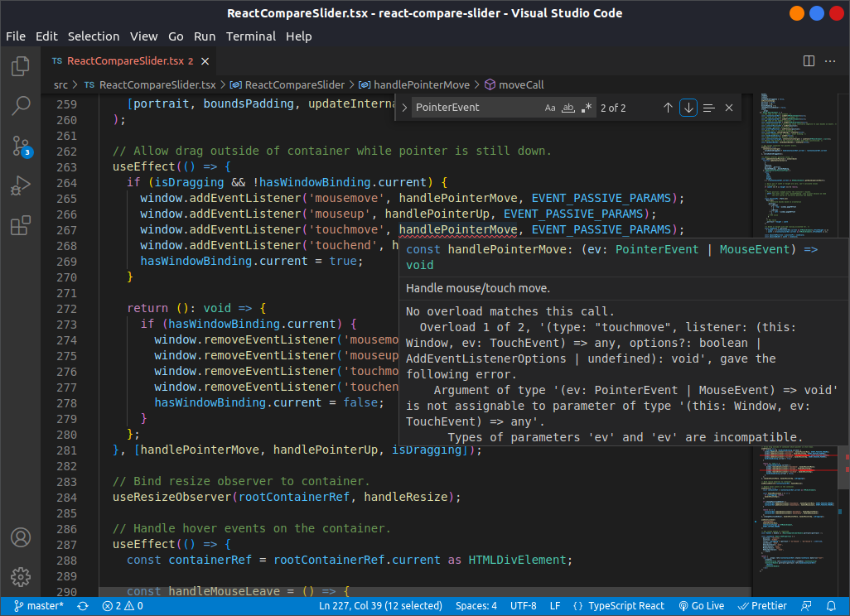
Task: Go to previous find match
Action: point(668,108)
